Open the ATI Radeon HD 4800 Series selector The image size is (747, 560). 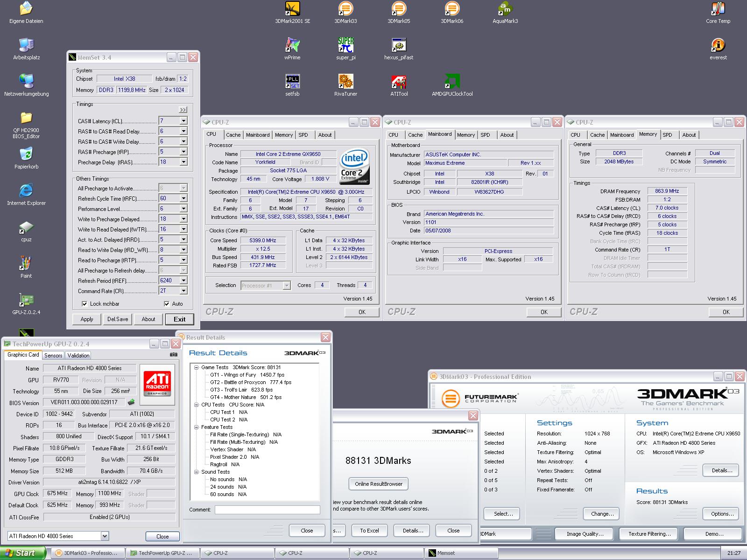(105, 536)
